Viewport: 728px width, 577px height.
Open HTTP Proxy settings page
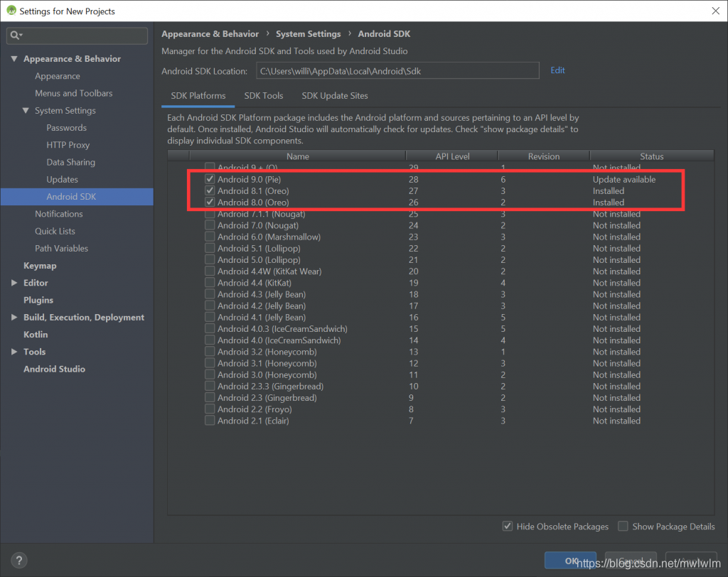68,145
